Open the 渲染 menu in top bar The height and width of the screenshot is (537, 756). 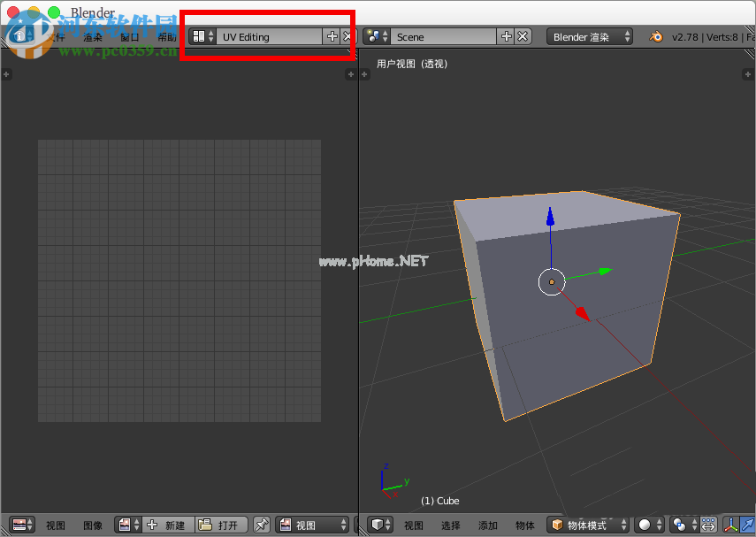[93, 37]
